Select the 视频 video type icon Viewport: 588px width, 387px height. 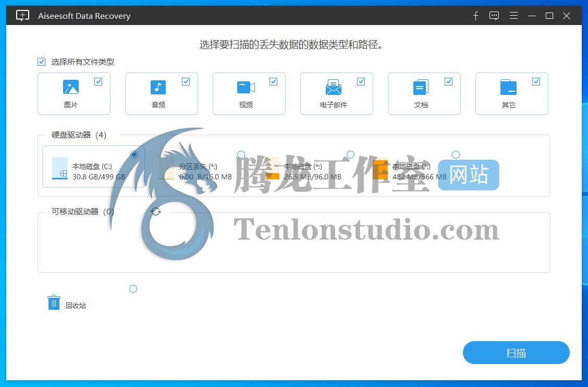tap(246, 88)
